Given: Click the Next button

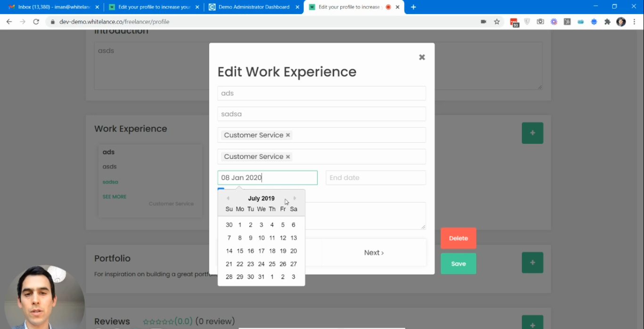Looking at the screenshot, I should coord(374,253).
